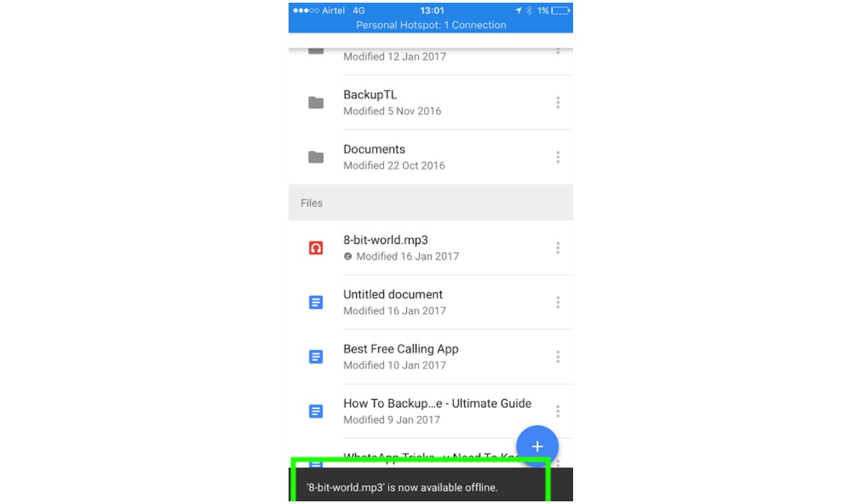
Task: Tap the Modified 10 Jan 2017 text
Action: click(395, 365)
